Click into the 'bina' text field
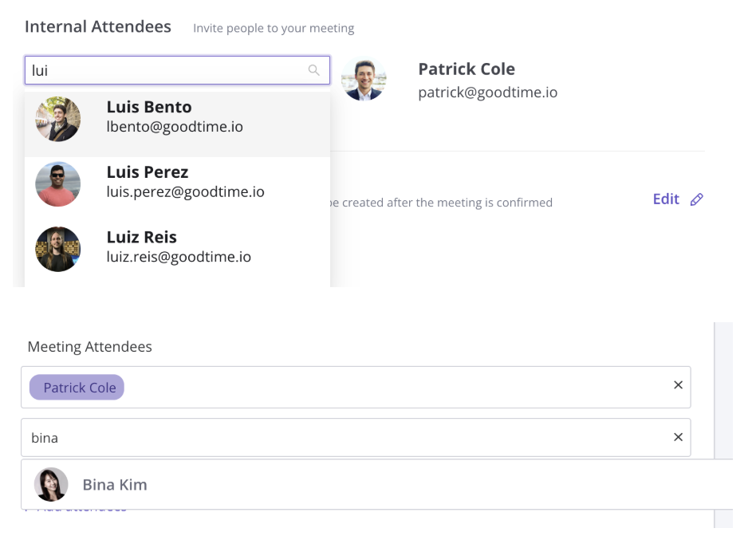756x536 pixels. click(x=356, y=438)
